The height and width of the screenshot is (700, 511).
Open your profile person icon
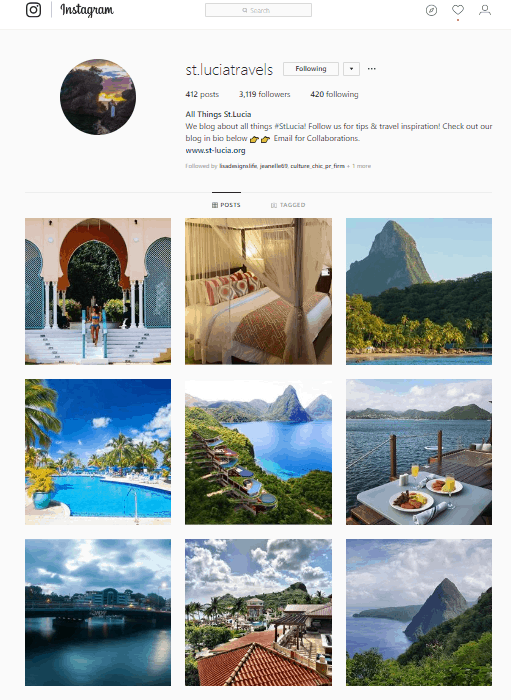coord(485,10)
